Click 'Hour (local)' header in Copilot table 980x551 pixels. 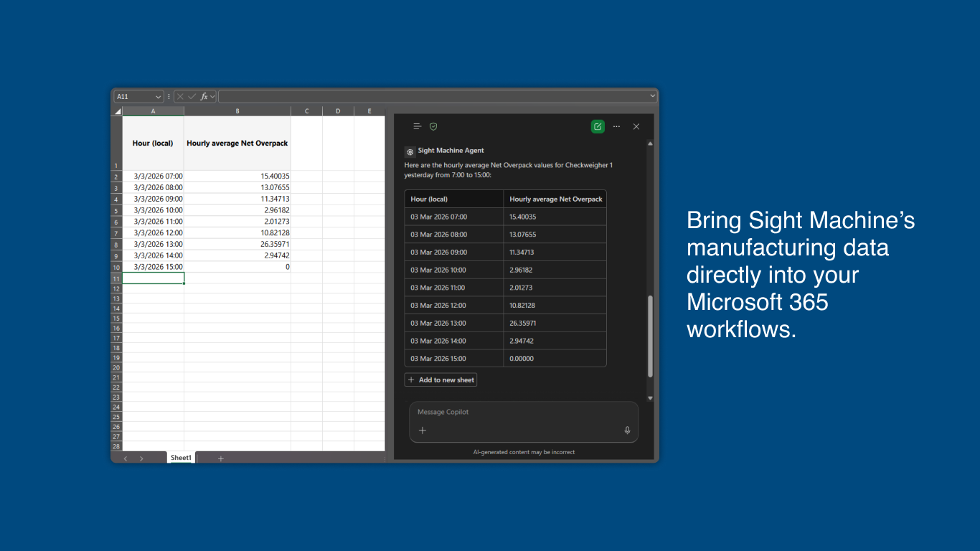(x=429, y=199)
